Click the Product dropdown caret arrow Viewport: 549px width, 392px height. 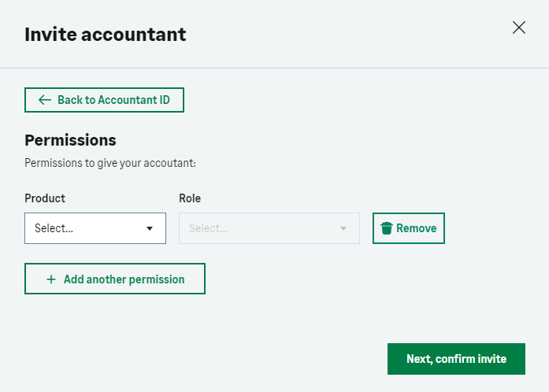150,229
